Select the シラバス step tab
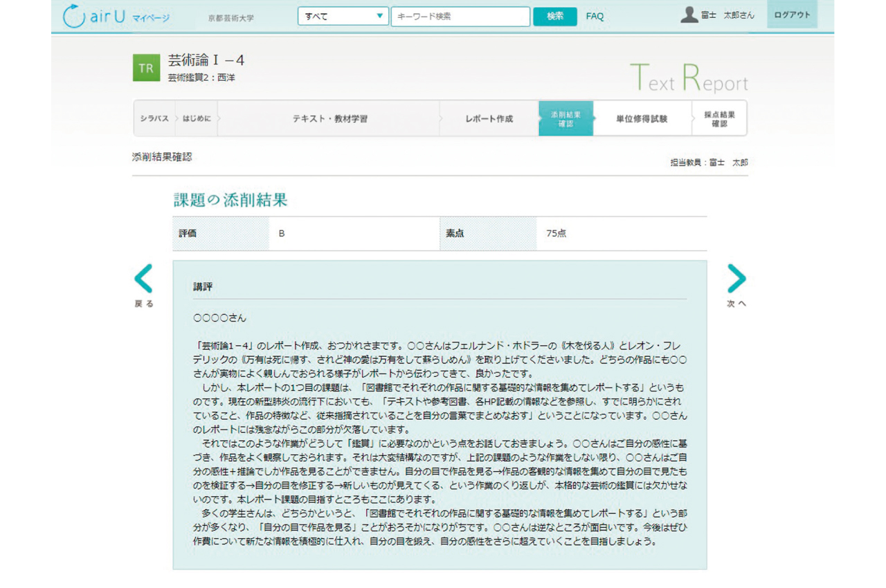Image resolution: width=886 pixels, height=588 pixels. click(154, 119)
